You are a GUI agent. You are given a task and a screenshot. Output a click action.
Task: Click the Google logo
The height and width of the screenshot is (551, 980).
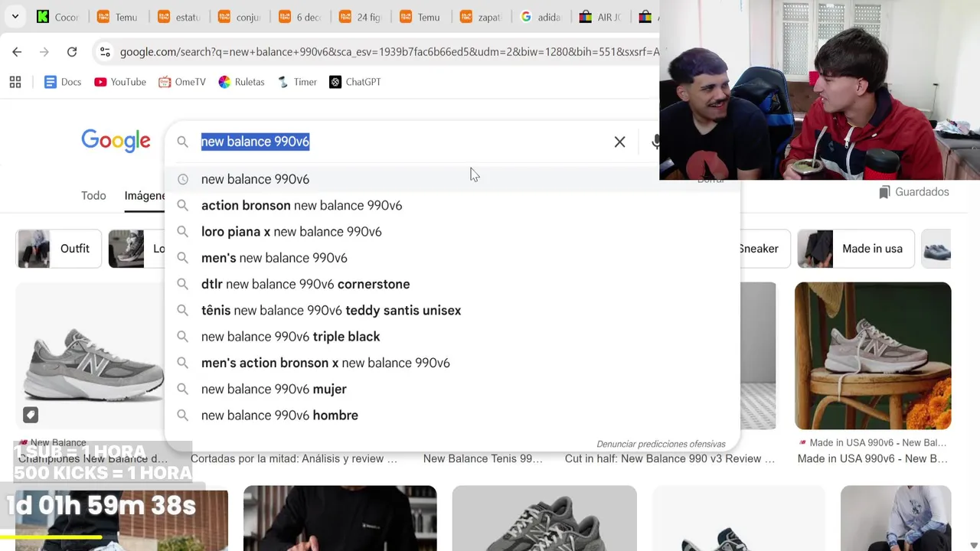coord(116,142)
